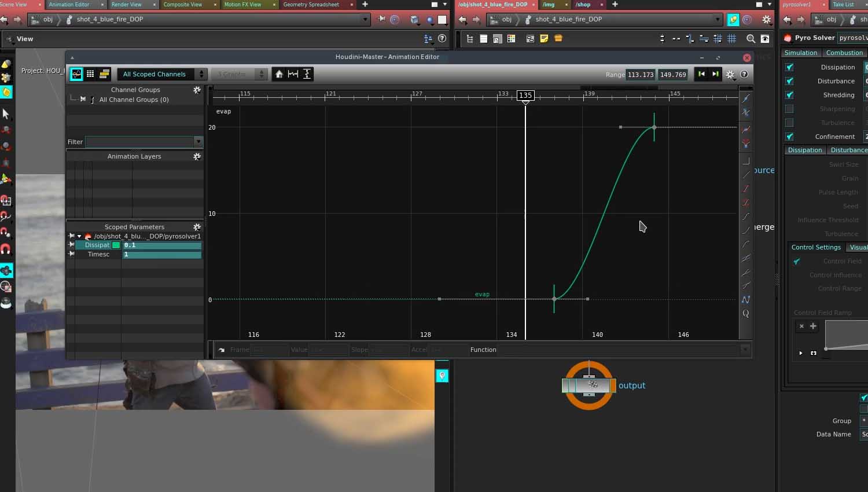Viewport: 868px width, 492px height.
Task: Click the magnifier search icon in network view
Action: [751, 39]
